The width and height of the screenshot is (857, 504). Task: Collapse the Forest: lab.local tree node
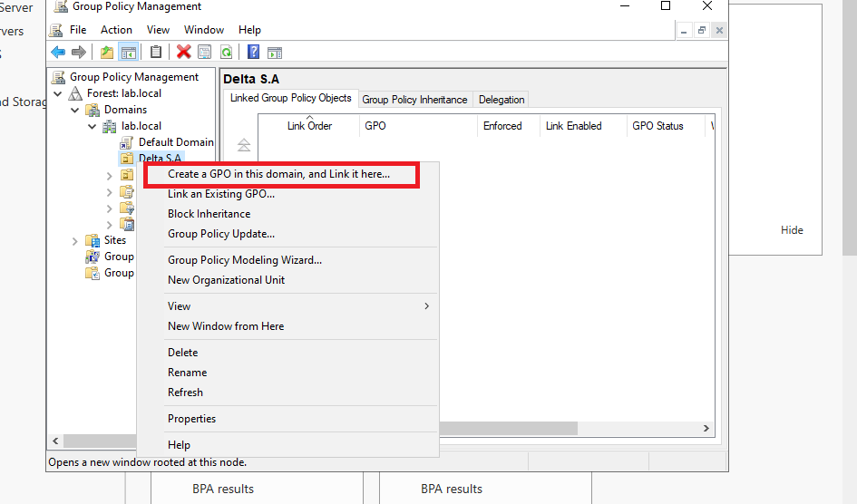coord(59,93)
